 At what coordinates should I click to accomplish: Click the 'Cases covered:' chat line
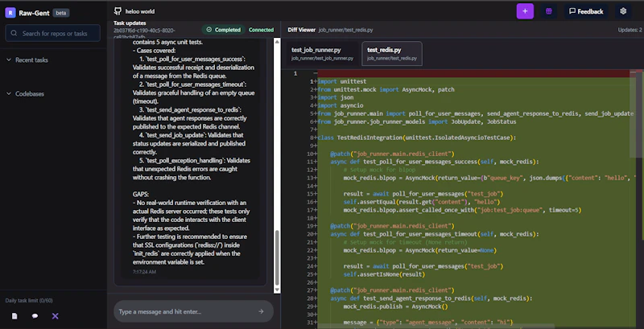(154, 51)
